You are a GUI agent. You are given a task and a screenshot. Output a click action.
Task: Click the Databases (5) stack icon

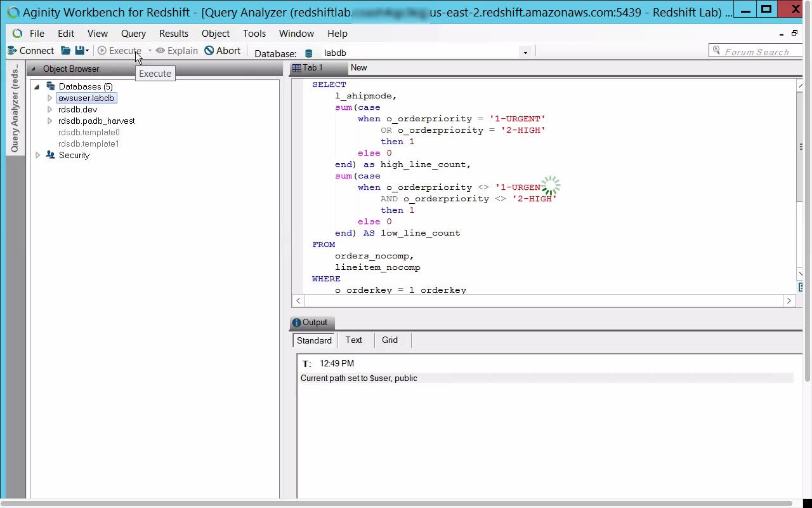pyautogui.click(x=51, y=86)
